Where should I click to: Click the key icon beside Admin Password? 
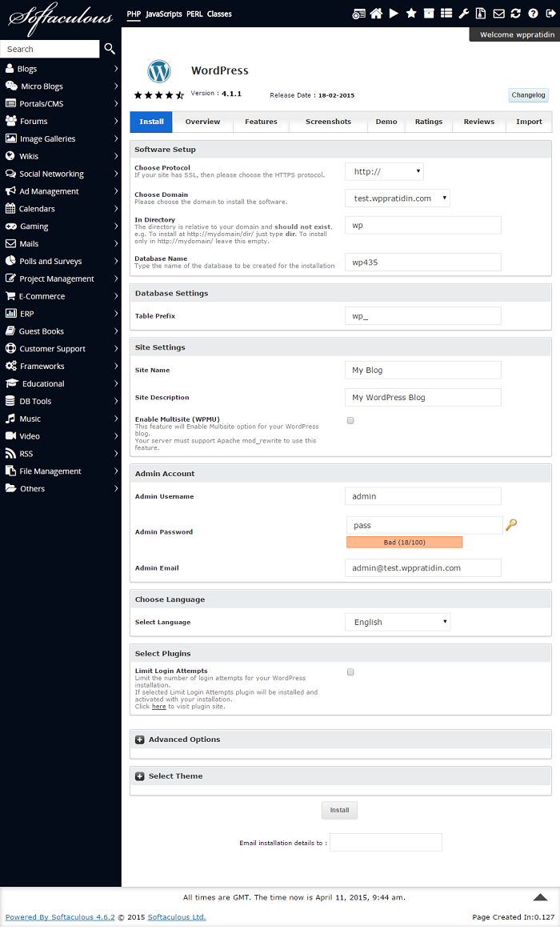click(x=512, y=525)
